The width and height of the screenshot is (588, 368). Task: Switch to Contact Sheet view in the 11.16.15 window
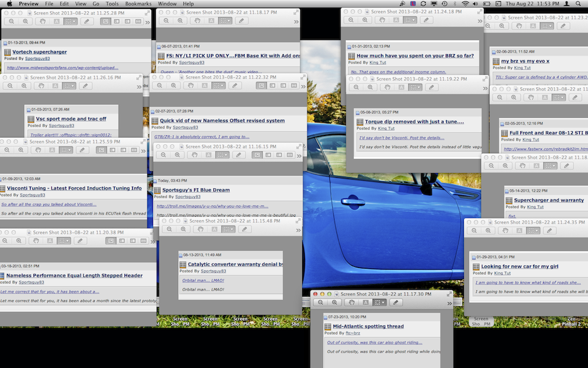290,155
